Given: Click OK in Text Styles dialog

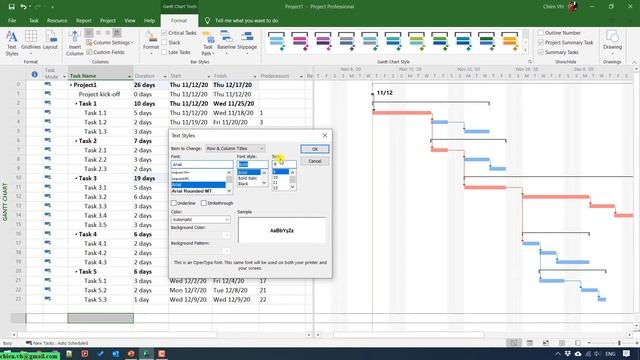Looking at the screenshot, I should pos(315,149).
